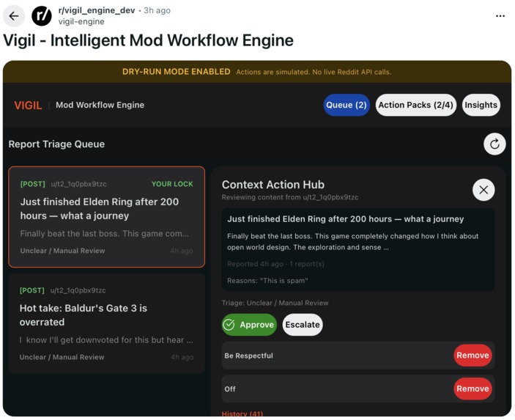Image resolution: width=515 pixels, height=420 pixels.
Task: Click the VIGIL logo text
Action: (x=28, y=105)
